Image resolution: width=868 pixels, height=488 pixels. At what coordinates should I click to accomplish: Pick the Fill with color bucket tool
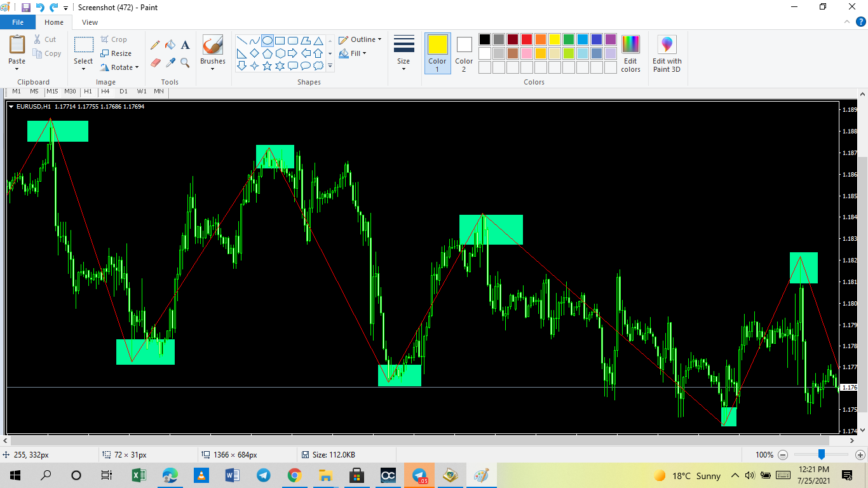(x=170, y=45)
